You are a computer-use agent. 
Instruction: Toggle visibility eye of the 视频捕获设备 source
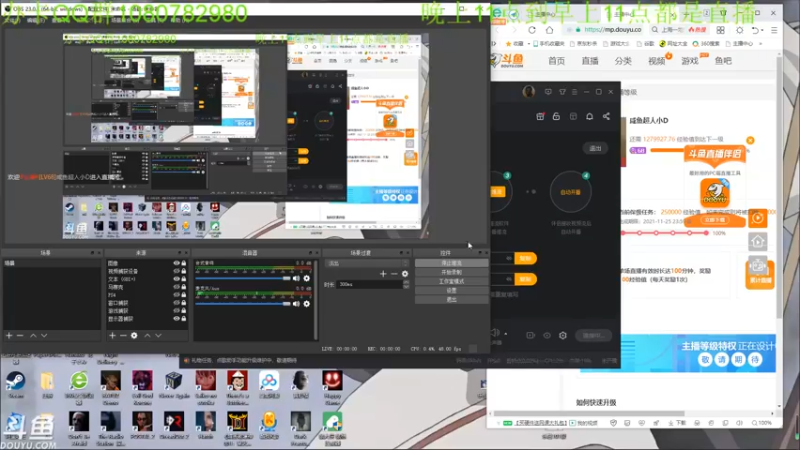pos(176,271)
